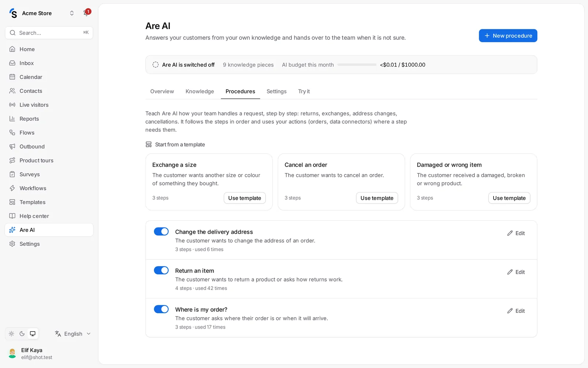
Task: Open the Try it tab
Action: (304, 91)
